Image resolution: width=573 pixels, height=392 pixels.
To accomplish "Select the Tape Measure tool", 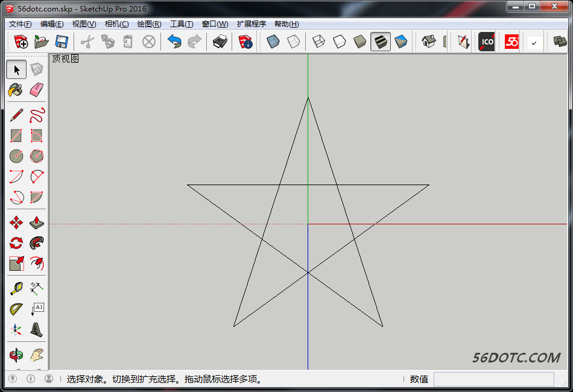I will 16,288.
